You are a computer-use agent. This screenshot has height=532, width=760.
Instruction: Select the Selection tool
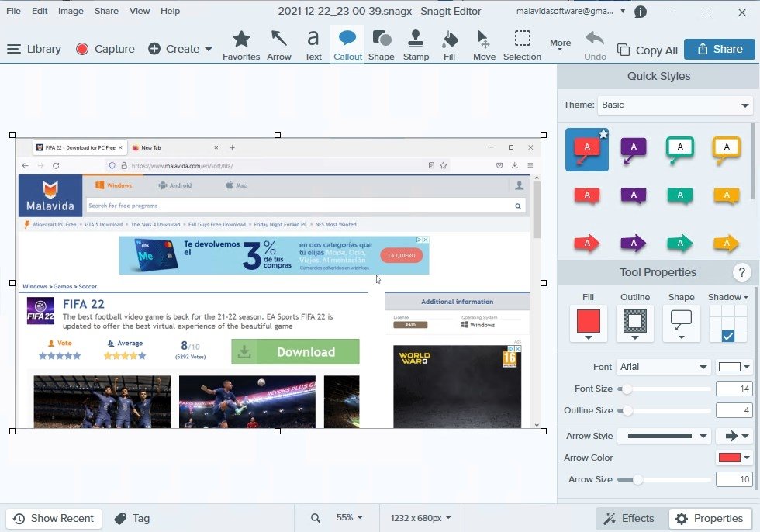(522, 45)
